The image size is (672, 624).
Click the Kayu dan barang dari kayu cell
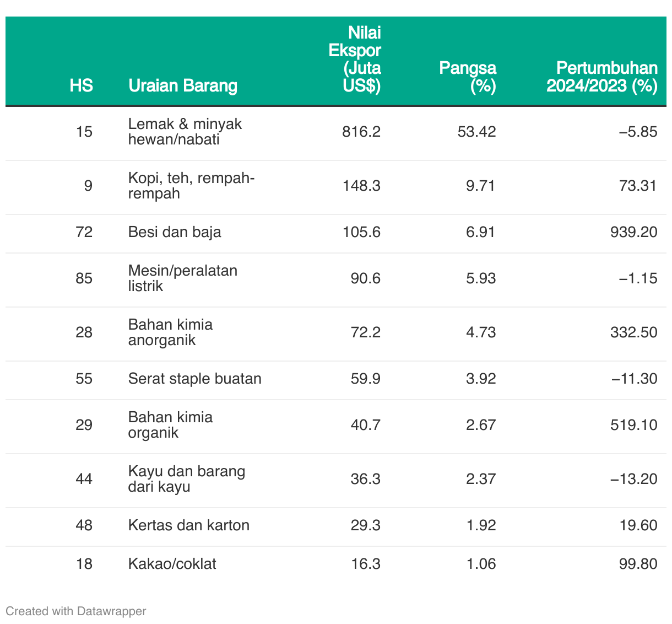[187, 479]
